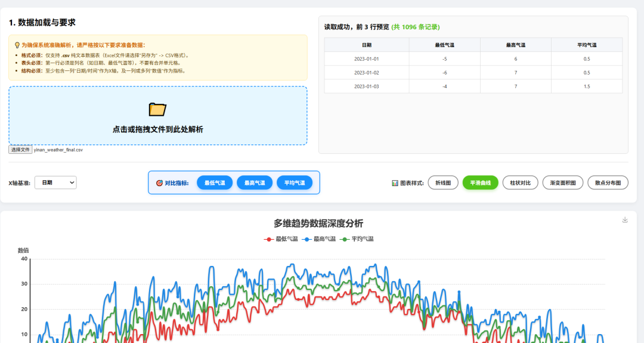Click the 数值 y-axis label

pos(23,250)
